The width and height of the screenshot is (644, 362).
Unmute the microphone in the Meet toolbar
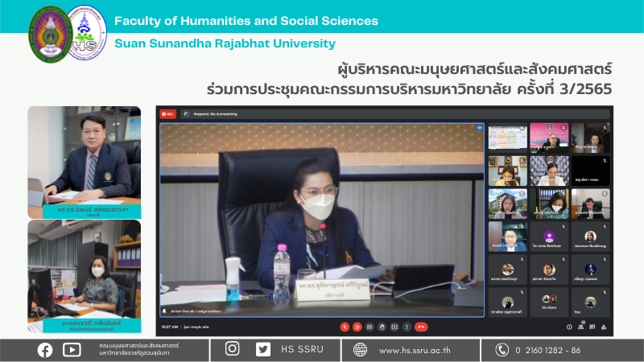pyautogui.click(x=345, y=327)
